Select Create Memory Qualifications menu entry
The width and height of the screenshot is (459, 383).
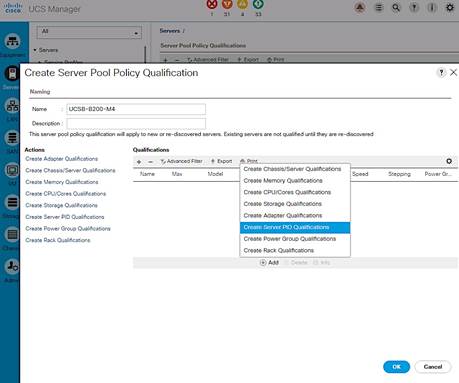[x=283, y=181]
